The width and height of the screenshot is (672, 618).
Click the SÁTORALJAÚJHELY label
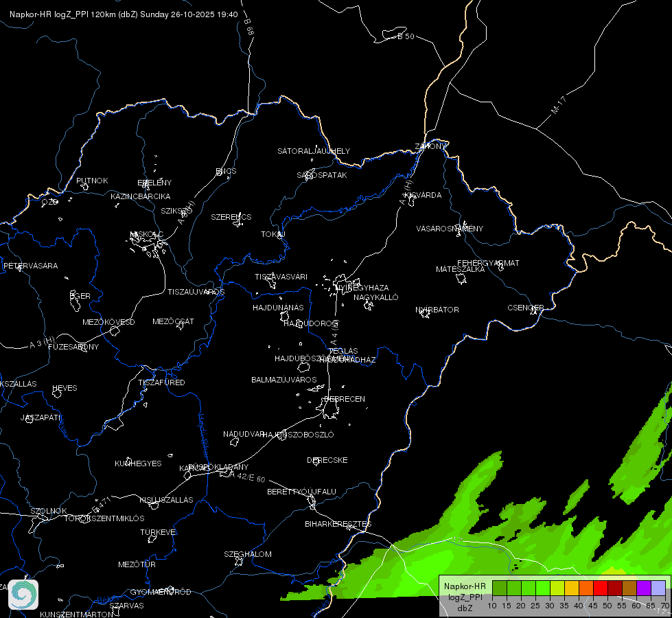coord(314,151)
